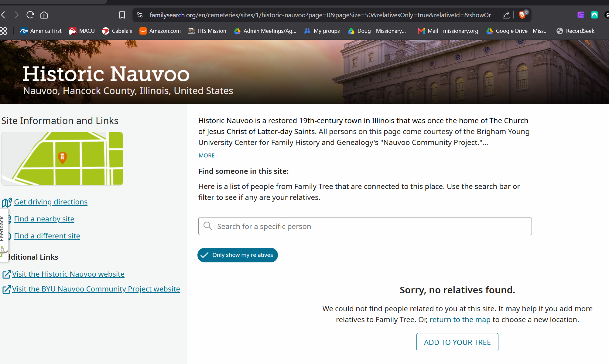Open the RecordSeek bookmark
The height and width of the screenshot is (364, 609).
[x=576, y=31]
